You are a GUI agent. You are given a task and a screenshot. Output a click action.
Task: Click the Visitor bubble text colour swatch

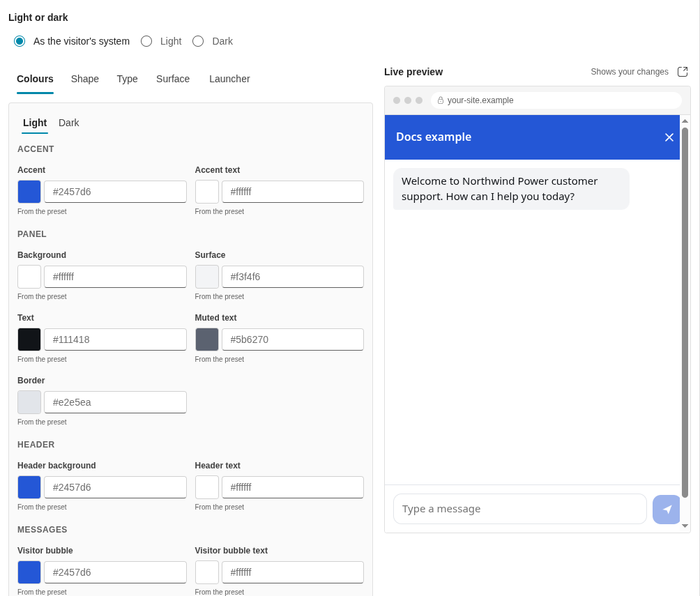click(206, 572)
